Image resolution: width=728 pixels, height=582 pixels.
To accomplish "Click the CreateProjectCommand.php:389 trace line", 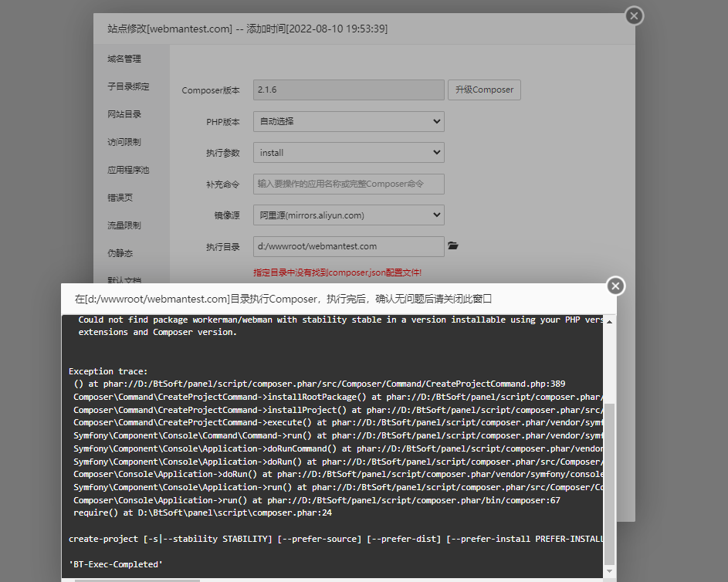I will click(x=320, y=384).
